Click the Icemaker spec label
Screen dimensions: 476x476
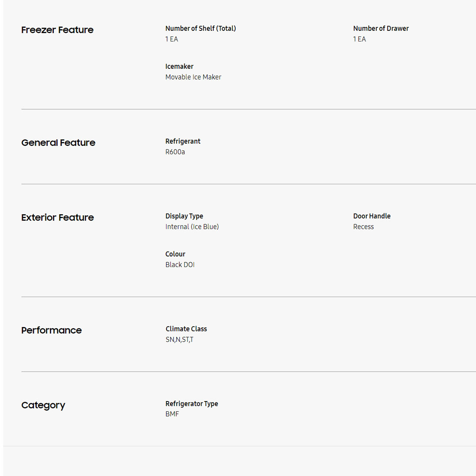point(179,67)
